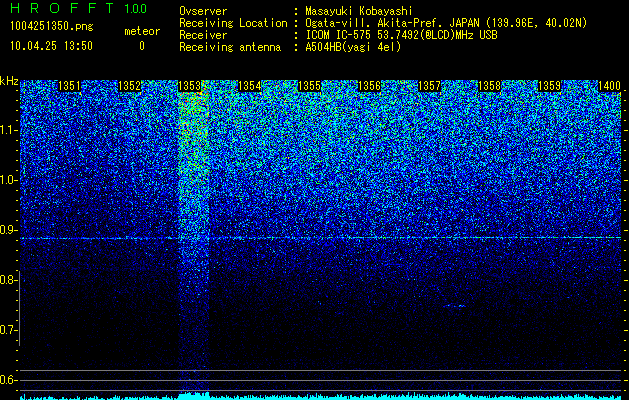Click the 1357 time marker
Viewport: 629px width, 400px height.
[x=429, y=86]
